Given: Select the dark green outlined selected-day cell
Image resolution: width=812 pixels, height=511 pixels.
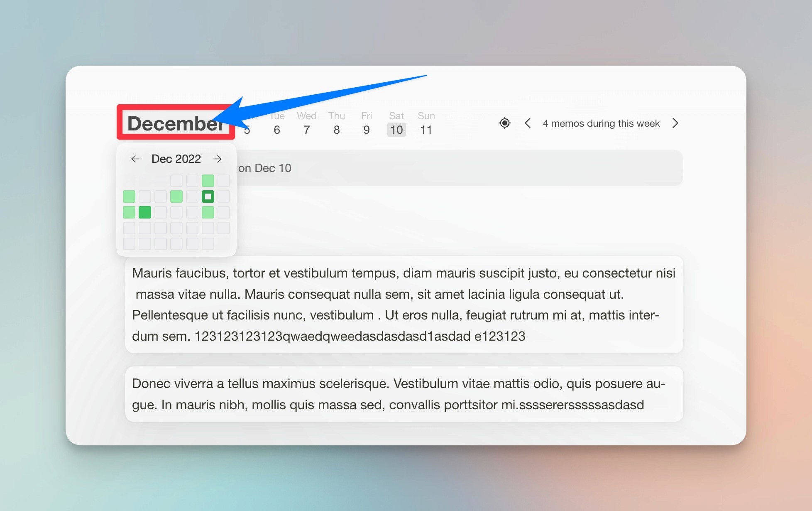Looking at the screenshot, I should point(208,197).
